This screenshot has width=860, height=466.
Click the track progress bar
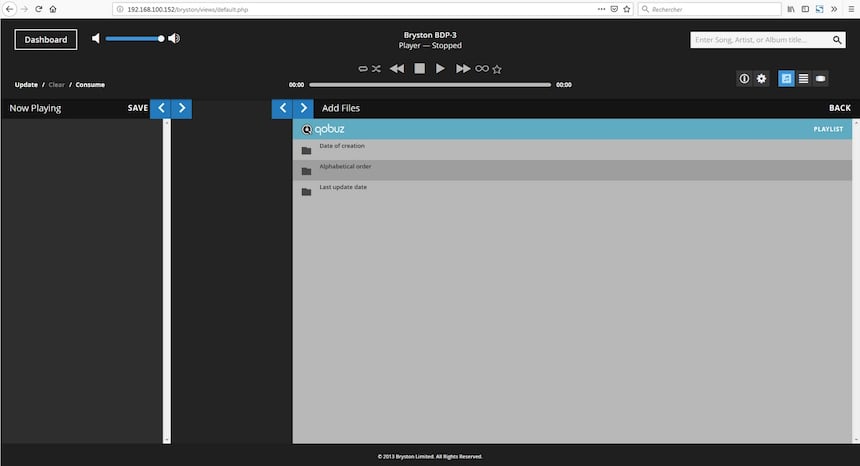point(430,85)
